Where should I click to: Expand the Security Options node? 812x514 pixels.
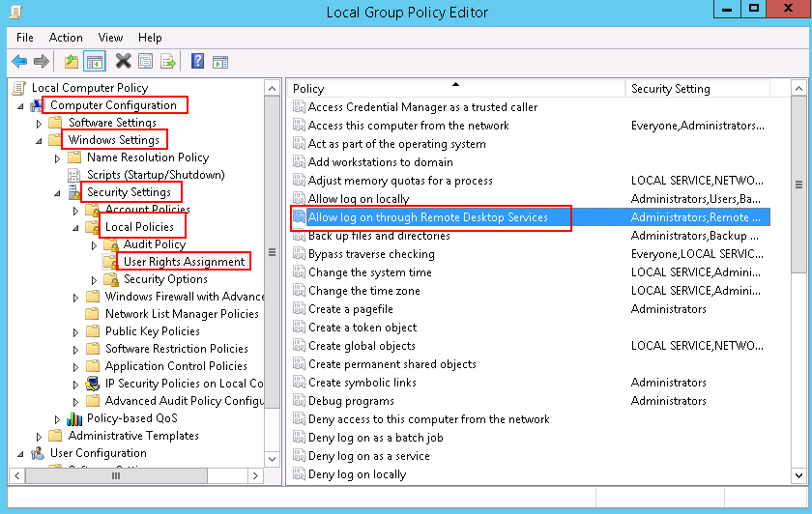tap(95, 280)
